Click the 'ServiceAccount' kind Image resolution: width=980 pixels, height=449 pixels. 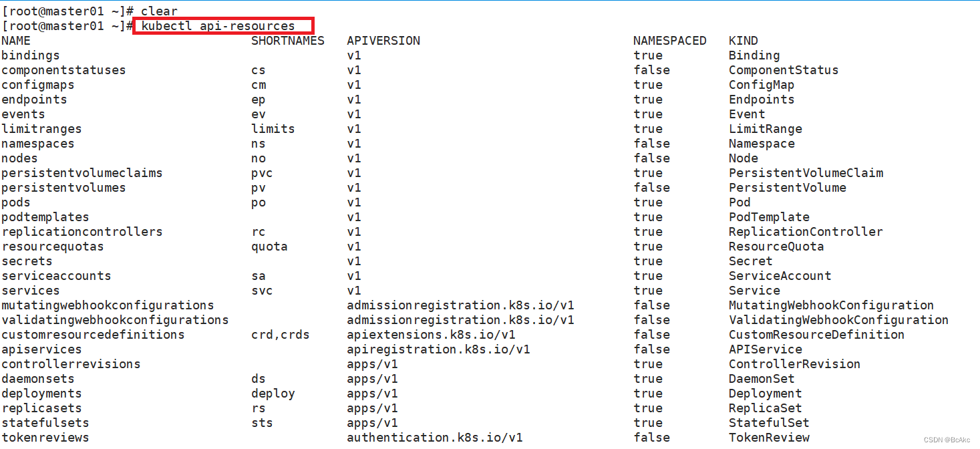coord(780,276)
